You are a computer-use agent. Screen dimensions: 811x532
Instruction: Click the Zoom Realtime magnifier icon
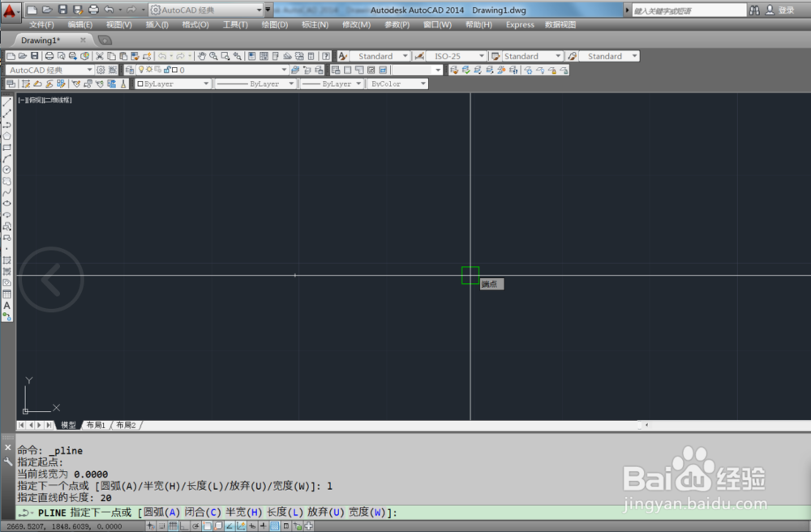tap(213, 56)
